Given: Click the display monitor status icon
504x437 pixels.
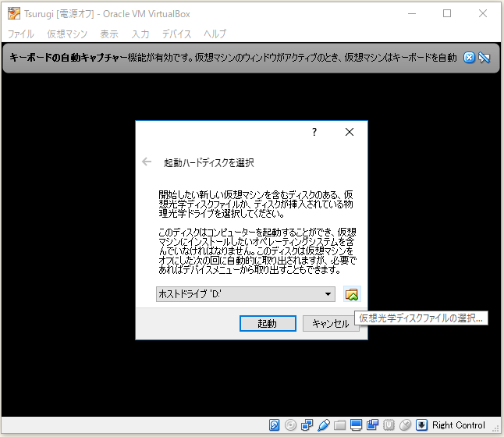Looking at the screenshot, I should [x=356, y=425].
